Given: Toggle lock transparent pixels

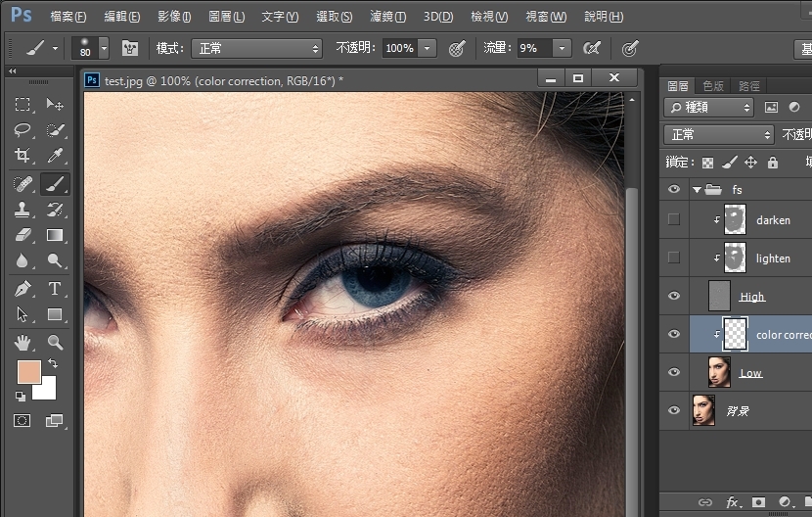Looking at the screenshot, I should [707, 163].
